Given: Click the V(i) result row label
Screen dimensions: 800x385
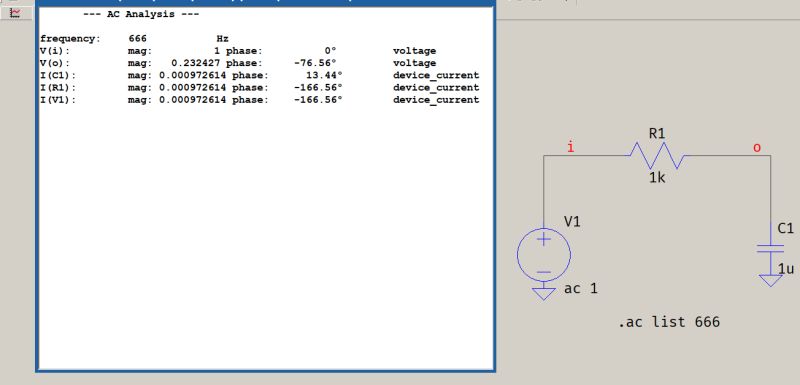Looking at the screenshot, I should tap(55, 51).
